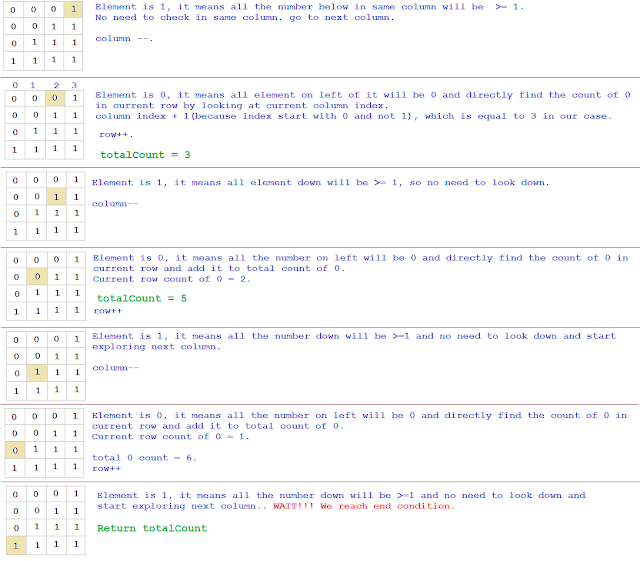640x561 pixels.
Task: Click 'row++.' line above 'totalCount = 3'
Action: click(x=116, y=135)
